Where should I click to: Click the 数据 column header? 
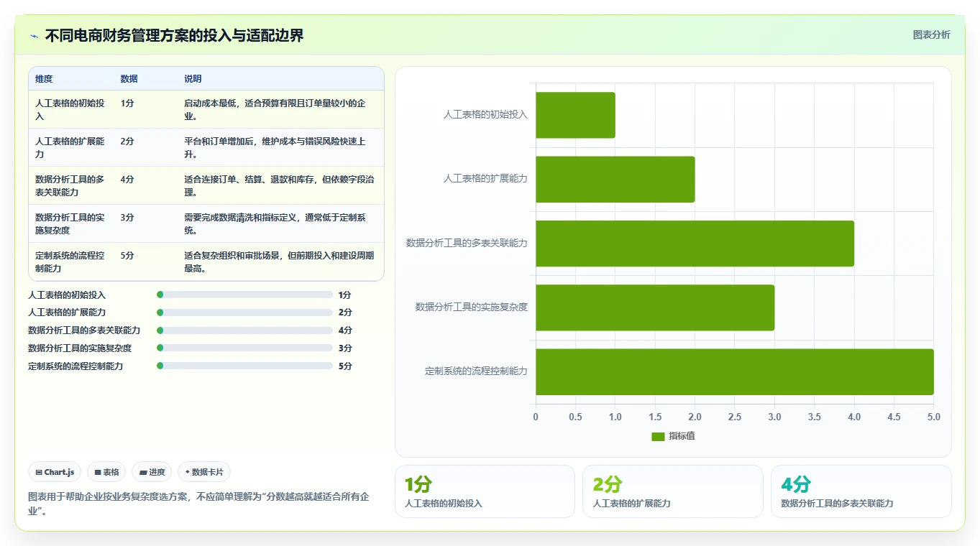pyautogui.click(x=129, y=78)
